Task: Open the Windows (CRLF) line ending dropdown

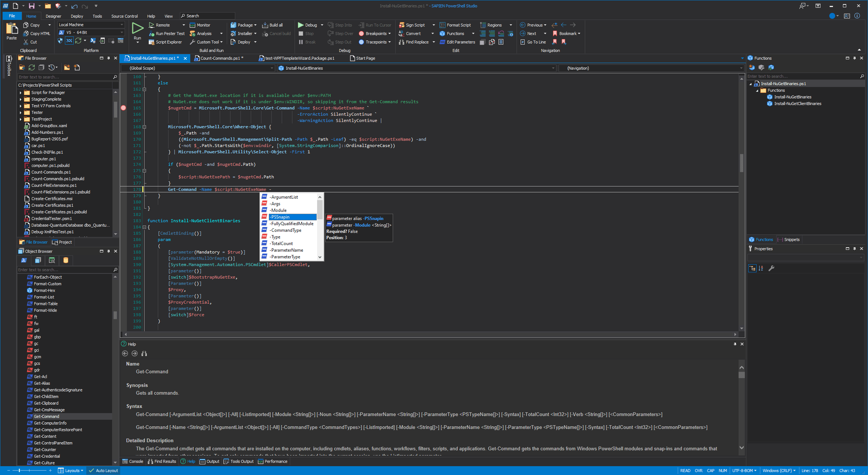Action: tap(779, 471)
